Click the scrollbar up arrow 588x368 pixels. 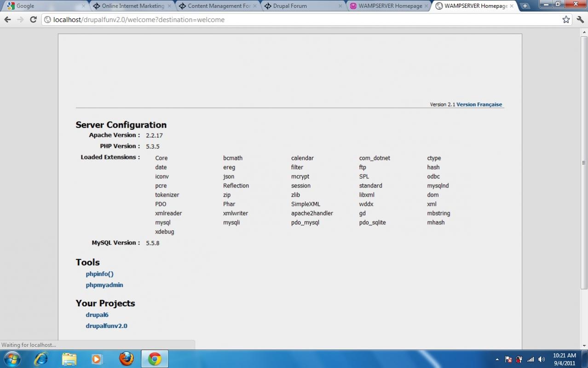point(584,32)
